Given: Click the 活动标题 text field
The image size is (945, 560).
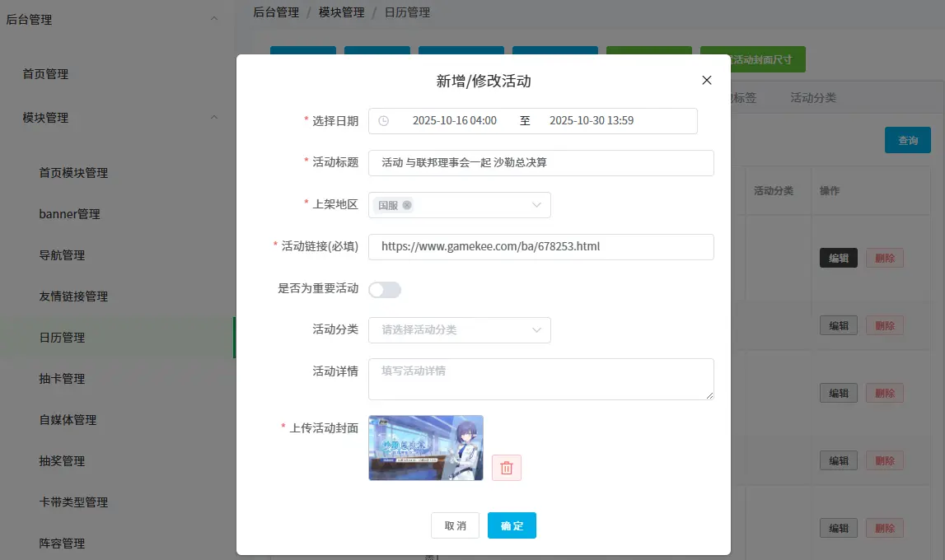Looking at the screenshot, I should tap(540, 163).
